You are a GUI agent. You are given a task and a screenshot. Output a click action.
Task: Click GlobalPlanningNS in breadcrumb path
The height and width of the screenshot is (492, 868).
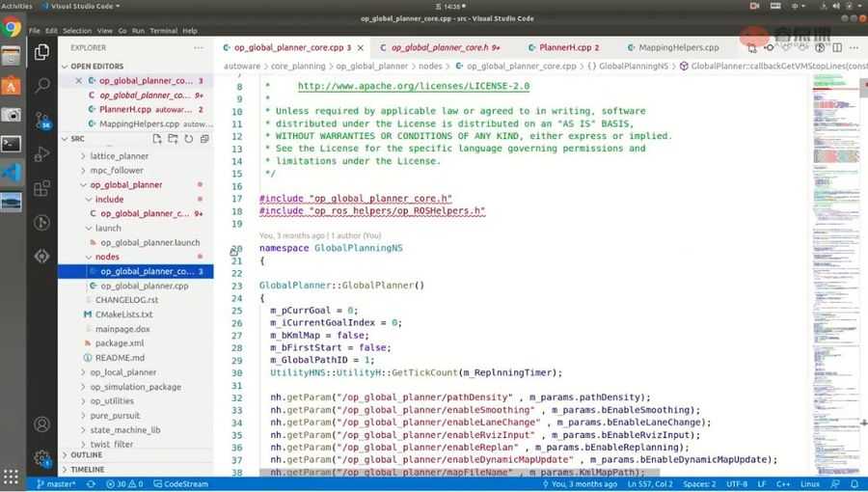tap(634, 67)
